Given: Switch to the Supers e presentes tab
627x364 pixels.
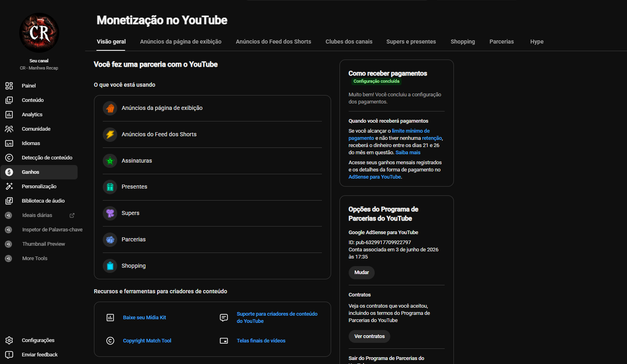Looking at the screenshot, I should [x=411, y=42].
